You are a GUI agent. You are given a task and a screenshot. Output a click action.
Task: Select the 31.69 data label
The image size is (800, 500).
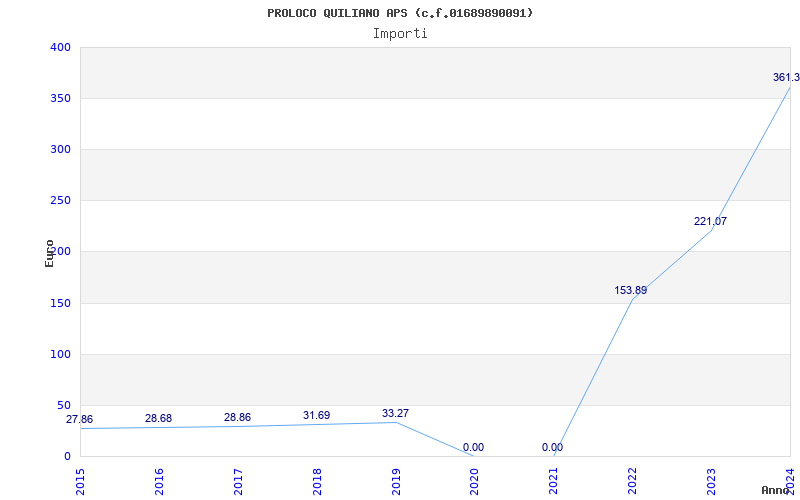point(316,415)
